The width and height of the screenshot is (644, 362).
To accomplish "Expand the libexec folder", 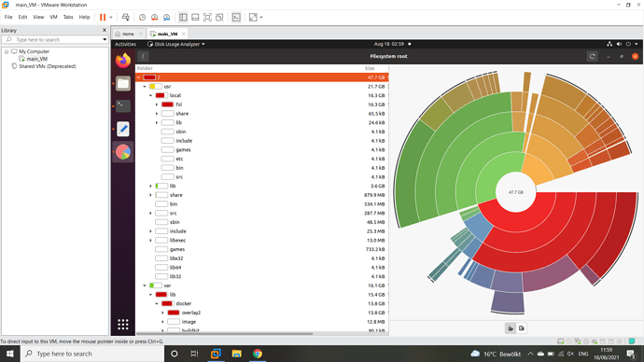I will [150, 240].
